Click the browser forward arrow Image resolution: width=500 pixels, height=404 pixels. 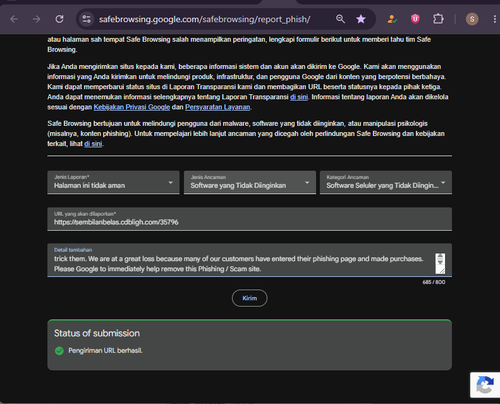point(36,19)
